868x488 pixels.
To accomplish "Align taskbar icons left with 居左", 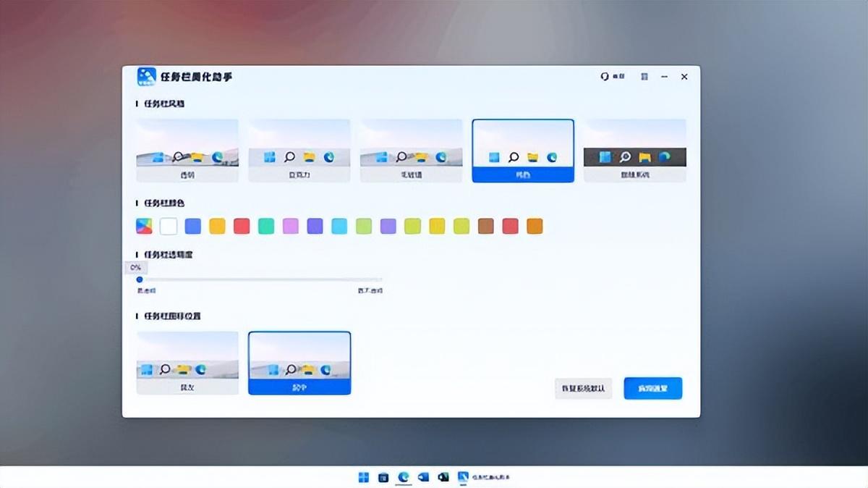I will [187, 363].
